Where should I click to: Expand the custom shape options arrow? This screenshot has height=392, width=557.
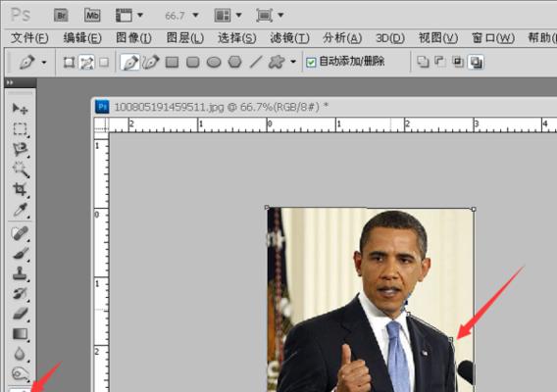293,62
